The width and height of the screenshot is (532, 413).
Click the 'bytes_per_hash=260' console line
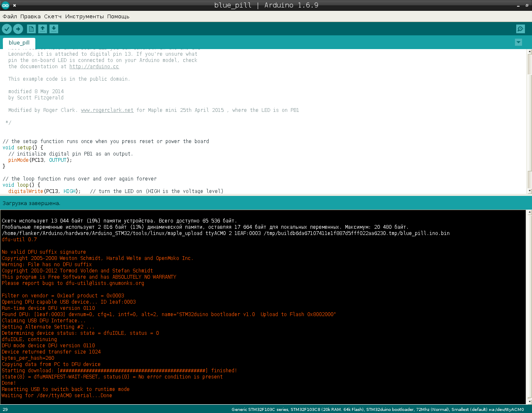(28, 358)
